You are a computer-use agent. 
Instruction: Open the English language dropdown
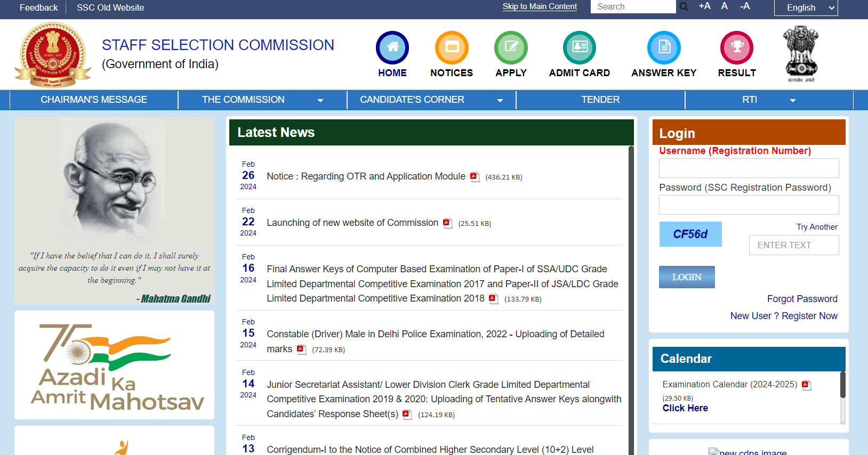[x=806, y=7]
